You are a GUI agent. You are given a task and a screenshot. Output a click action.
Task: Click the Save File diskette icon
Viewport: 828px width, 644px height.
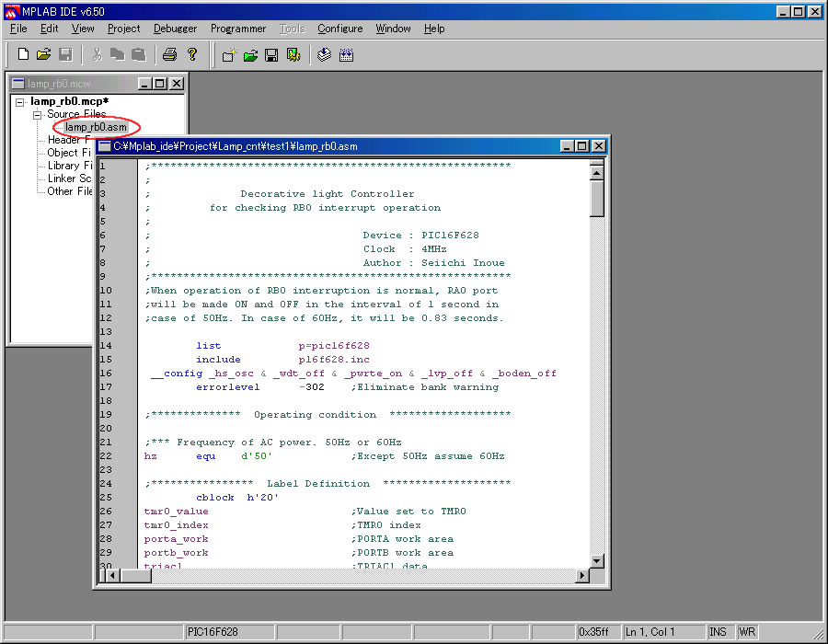pos(65,54)
